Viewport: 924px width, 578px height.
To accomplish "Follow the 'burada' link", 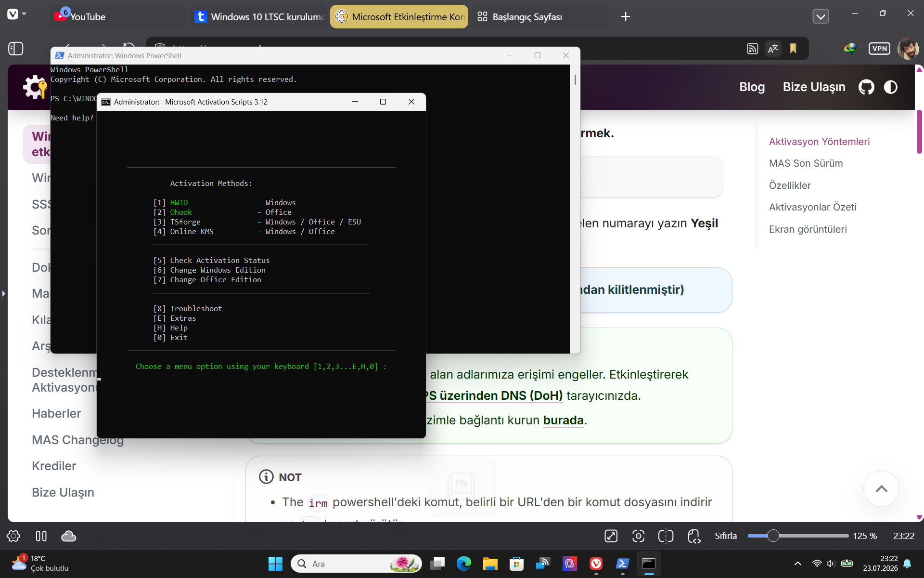I will coord(564,420).
